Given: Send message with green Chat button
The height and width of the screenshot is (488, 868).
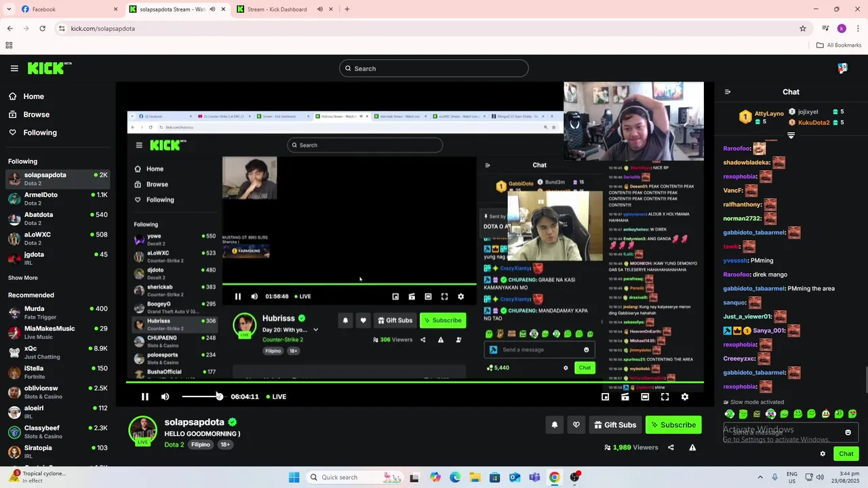Looking at the screenshot, I should pos(846,454).
